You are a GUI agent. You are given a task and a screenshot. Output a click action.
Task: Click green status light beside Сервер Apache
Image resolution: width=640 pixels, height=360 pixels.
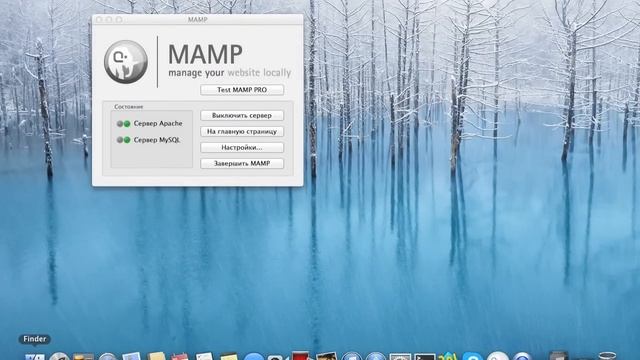point(127,124)
